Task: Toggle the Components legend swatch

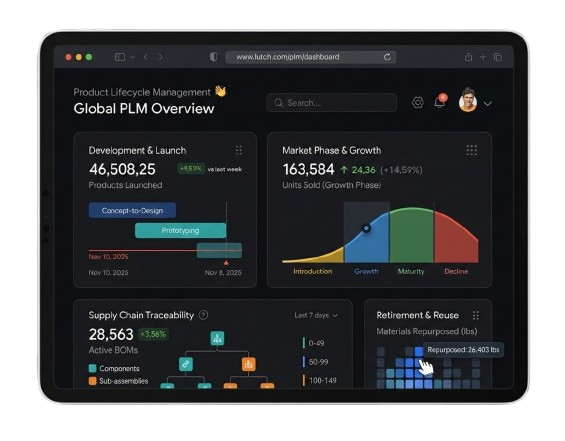Action: (x=93, y=368)
